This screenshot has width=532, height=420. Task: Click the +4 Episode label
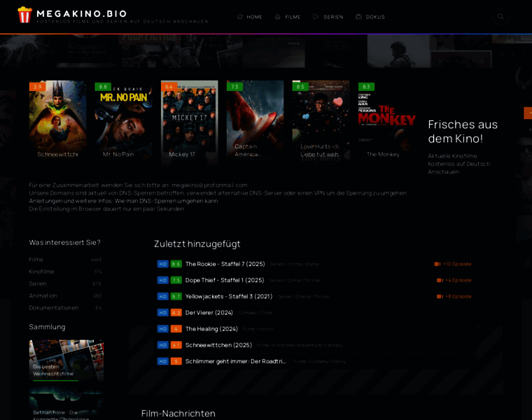458,280
